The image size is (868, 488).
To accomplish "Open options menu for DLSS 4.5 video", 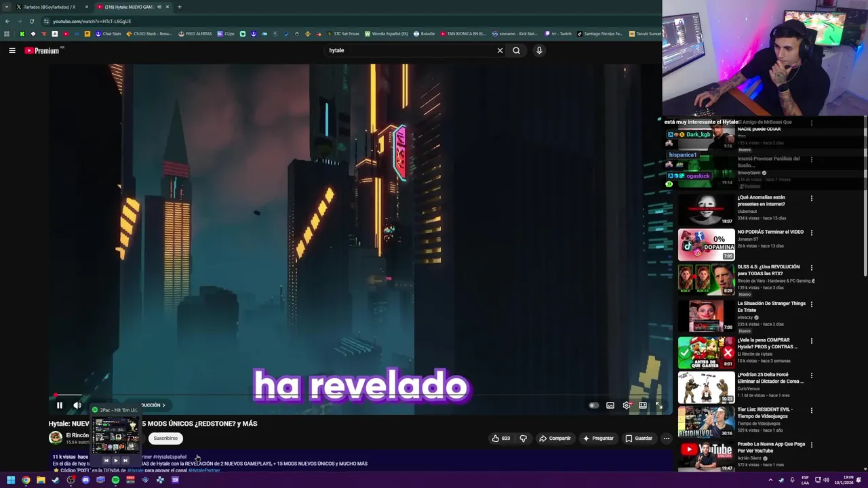I will (x=811, y=268).
